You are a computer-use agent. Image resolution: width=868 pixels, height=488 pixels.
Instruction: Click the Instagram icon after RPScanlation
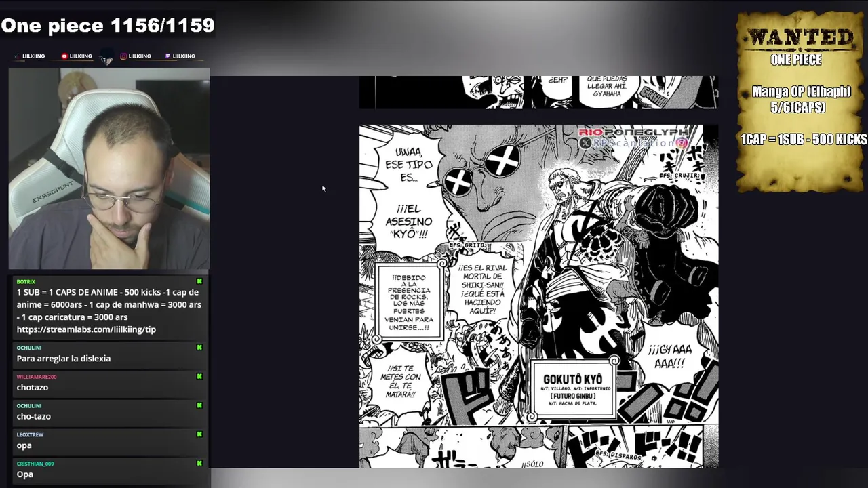pos(682,143)
